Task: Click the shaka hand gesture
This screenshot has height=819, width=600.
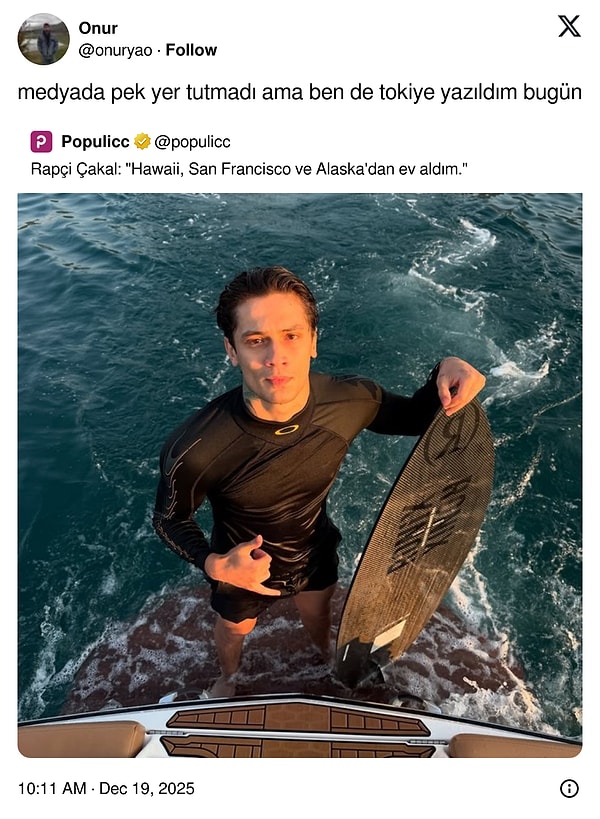Action: pyautogui.click(x=243, y=567)
